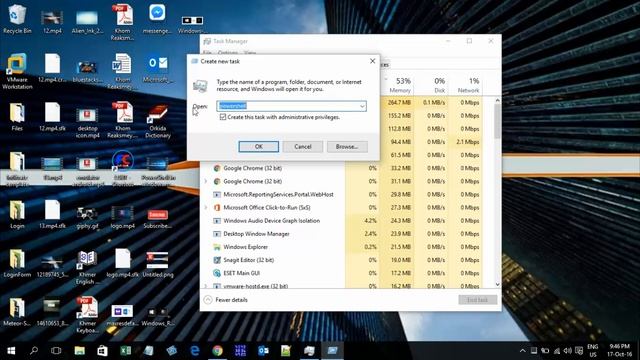Open Outlook from the taskbar
The width and height of the screenshot is (640, 360).
click(263, 351)
